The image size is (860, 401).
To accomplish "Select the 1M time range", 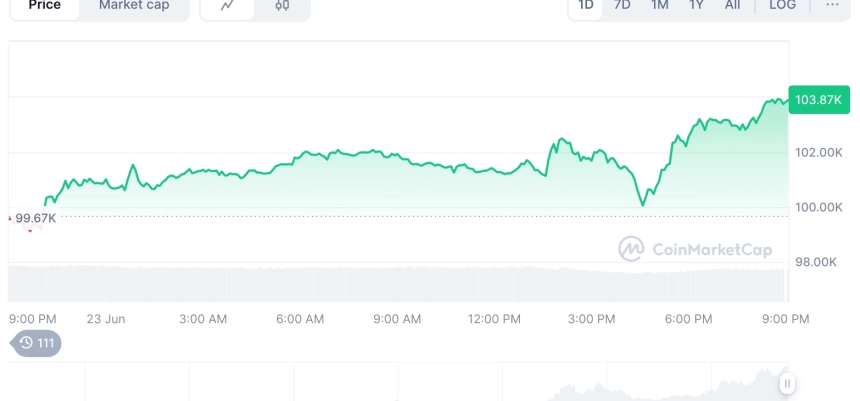I will coord(659,5).
